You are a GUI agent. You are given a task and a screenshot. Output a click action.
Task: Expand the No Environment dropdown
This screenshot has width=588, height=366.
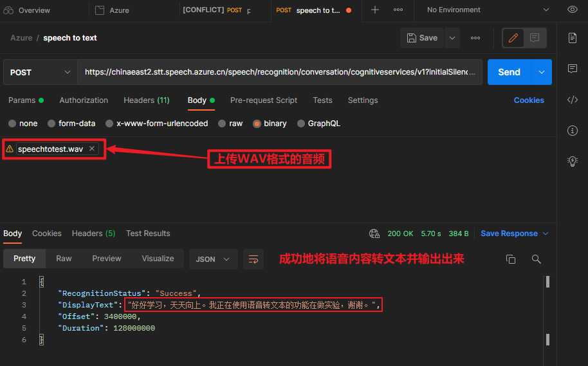point(488,10)
